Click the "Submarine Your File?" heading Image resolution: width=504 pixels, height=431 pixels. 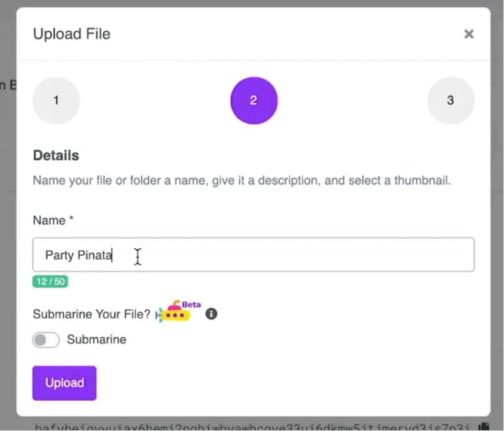[92, 314]
